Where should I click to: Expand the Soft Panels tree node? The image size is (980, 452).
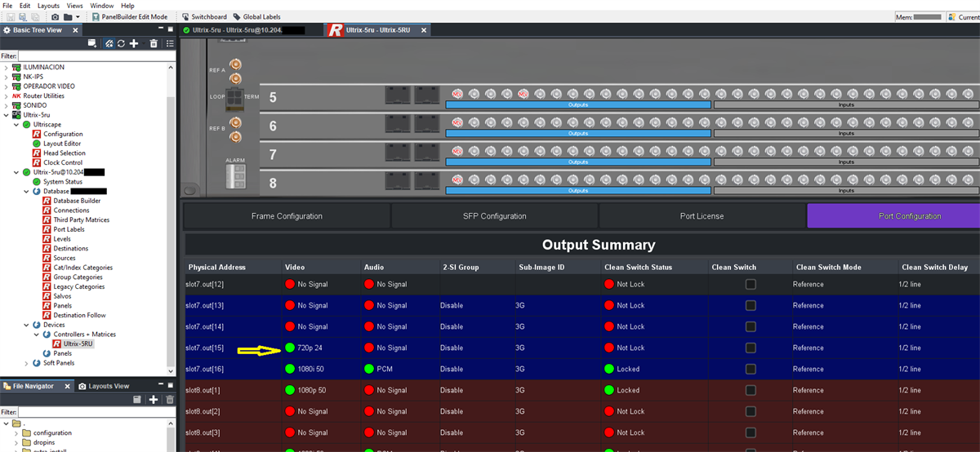[x=27, y=363]
